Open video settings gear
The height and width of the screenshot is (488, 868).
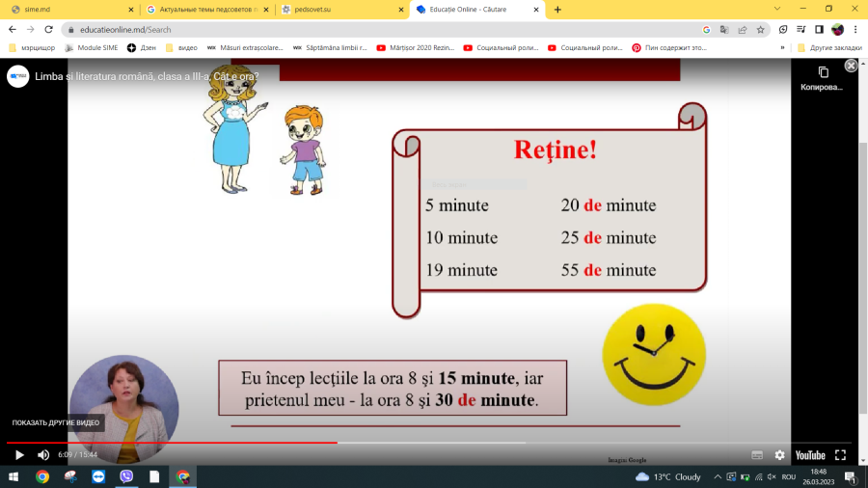point(779,455)
